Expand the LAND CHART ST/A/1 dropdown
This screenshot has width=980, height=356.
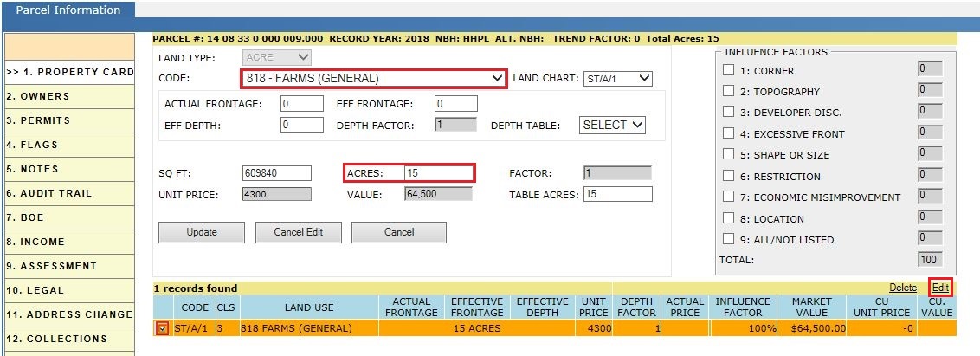pyautogui.click(x=617, y=79)
